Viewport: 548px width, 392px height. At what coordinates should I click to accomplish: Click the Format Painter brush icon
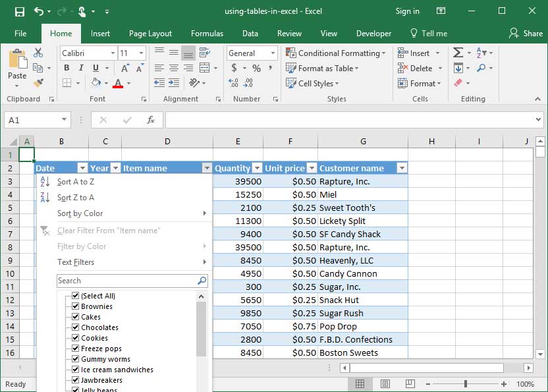tap(38, 83)
